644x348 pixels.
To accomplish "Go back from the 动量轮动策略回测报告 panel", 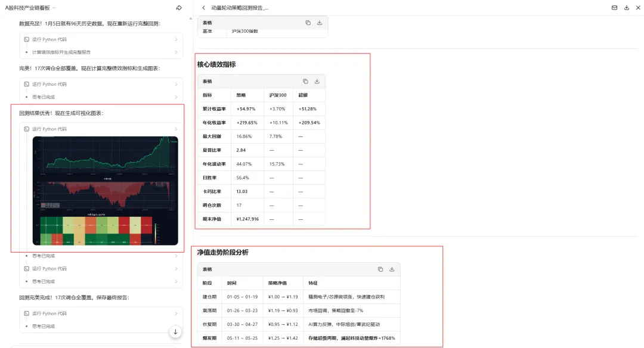I will 204,8.
